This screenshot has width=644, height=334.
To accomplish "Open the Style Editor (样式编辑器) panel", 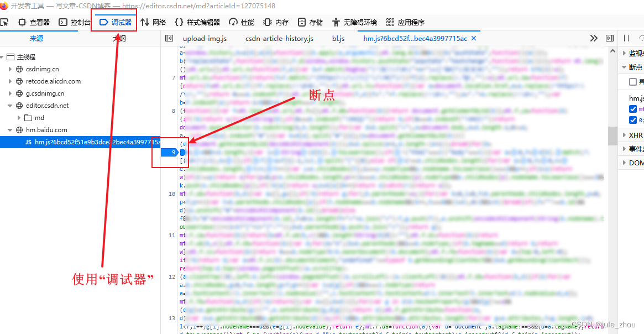I will (x=197, y=22).
